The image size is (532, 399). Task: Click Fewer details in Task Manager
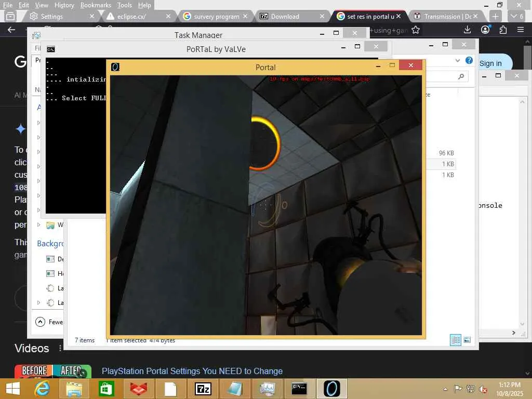coord(49,322)
